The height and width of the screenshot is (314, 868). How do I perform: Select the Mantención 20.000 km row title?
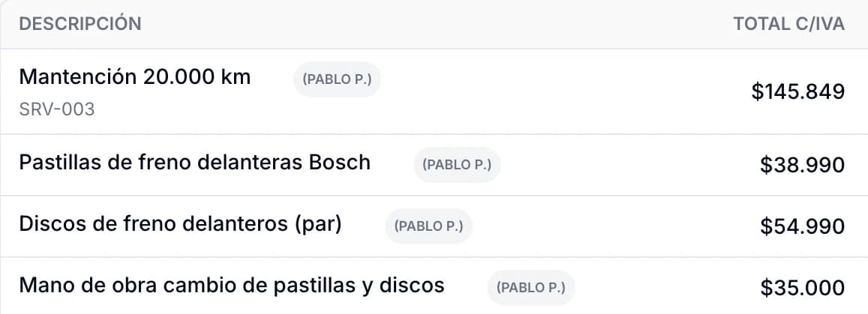tap(135, 77)
